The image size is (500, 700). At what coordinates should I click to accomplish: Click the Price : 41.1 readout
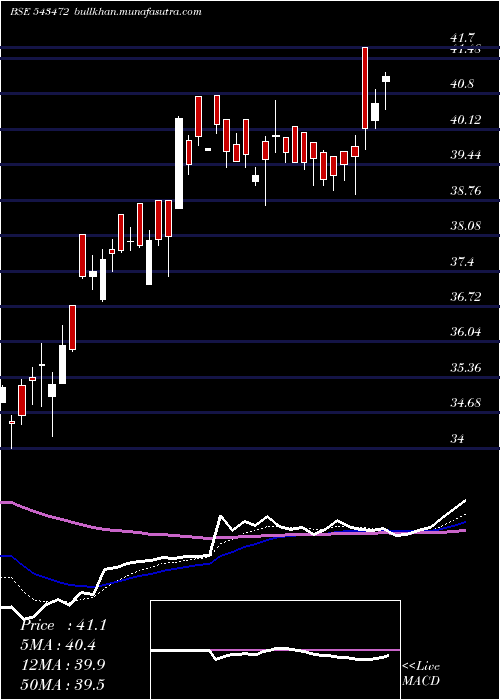click(64, 625)
